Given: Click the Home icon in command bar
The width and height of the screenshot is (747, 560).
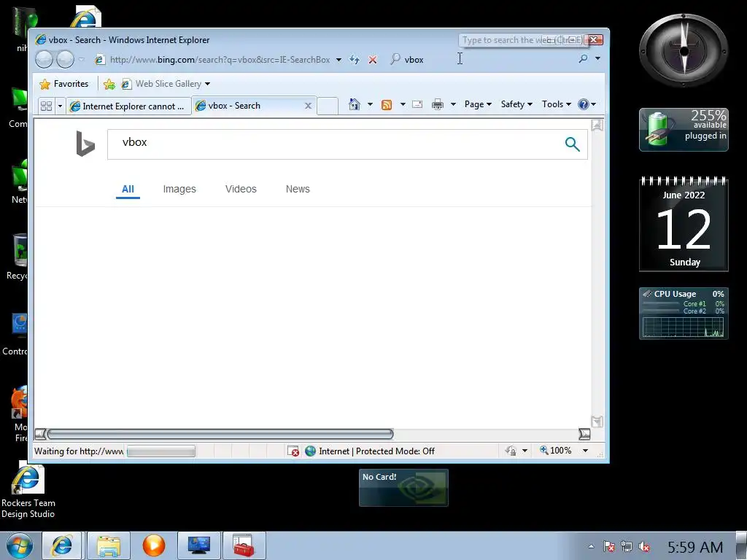Looking at the screenshot, I should pyautogui.click(x=354, y=104).
